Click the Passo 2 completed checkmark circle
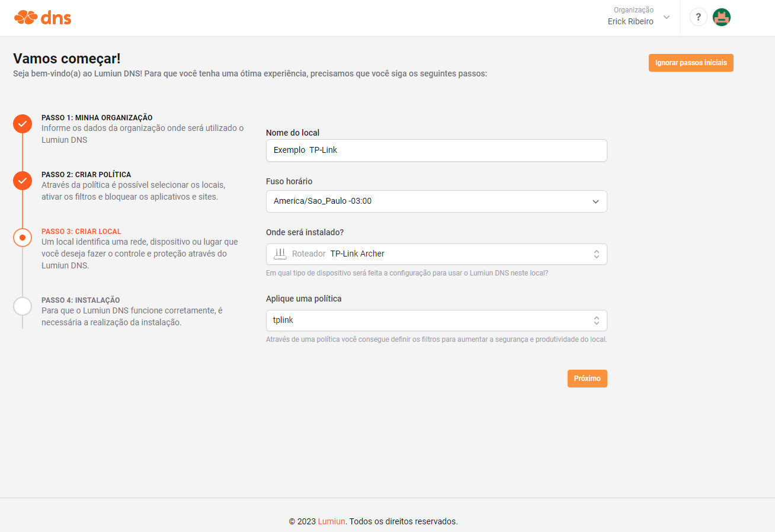Screen dimensions: 775x532 pos(23,181)
